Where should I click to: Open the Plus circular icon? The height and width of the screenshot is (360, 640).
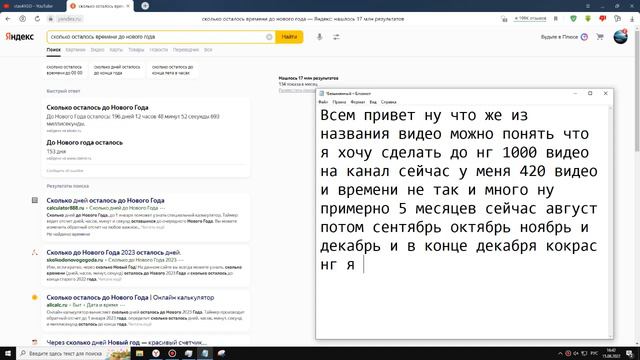pyautogui.click(x=584, y=37)
